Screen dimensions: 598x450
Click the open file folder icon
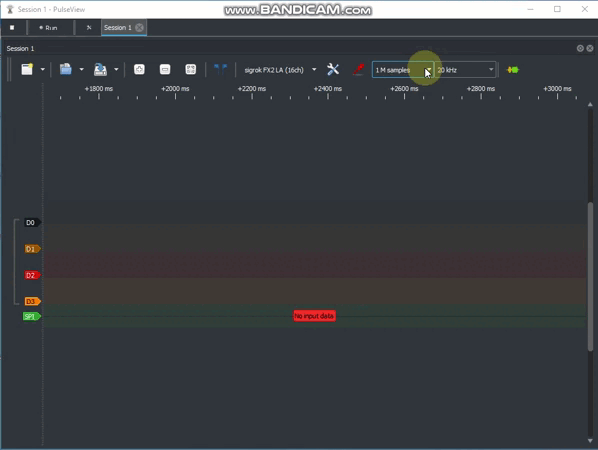[x=66, y=69]
